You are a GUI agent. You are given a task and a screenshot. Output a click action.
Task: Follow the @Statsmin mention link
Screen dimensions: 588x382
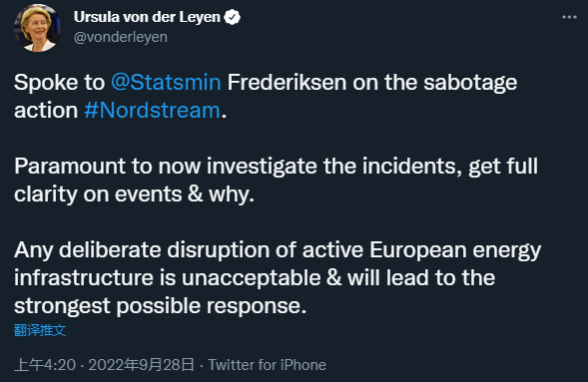tap(166, 83)
